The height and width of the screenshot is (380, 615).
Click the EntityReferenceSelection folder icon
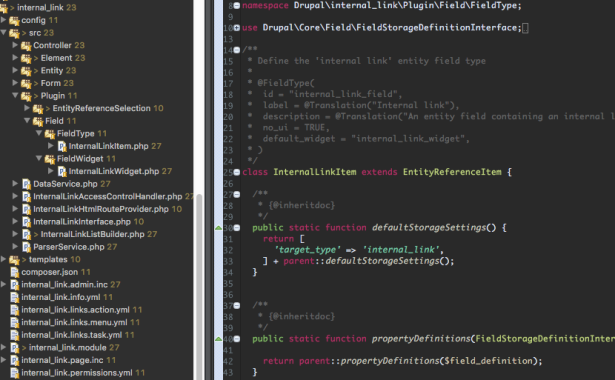38,108
